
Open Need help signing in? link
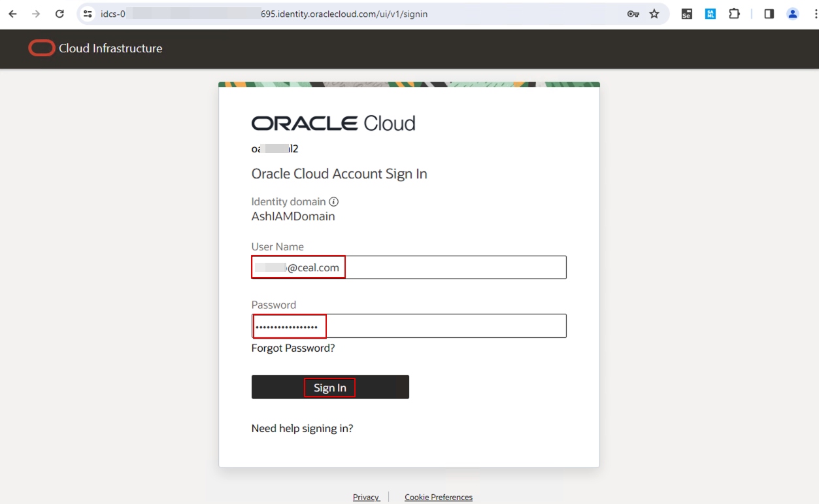coord(302,429)
